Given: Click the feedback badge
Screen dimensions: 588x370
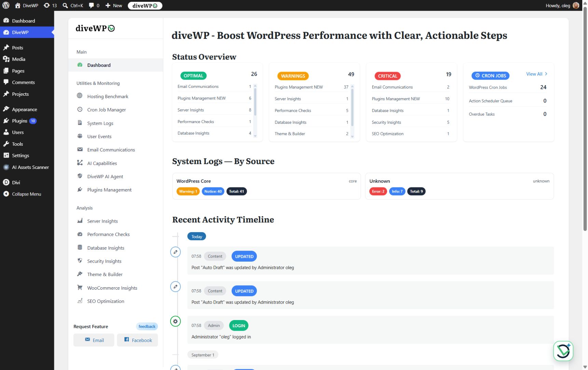Looking at the screenshot, I should (147, 326).
